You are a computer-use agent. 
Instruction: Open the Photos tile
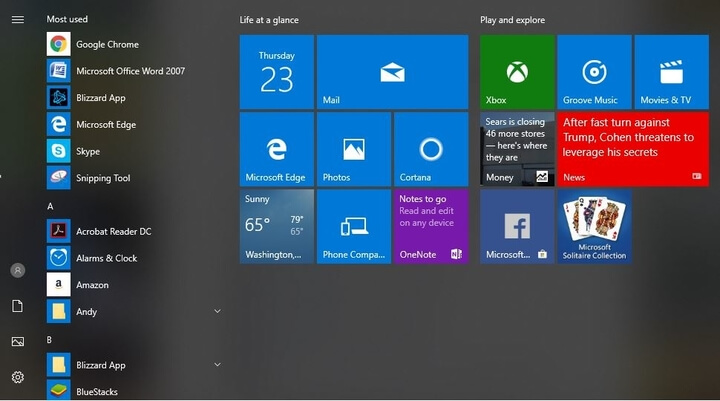(x=354, y=149)
